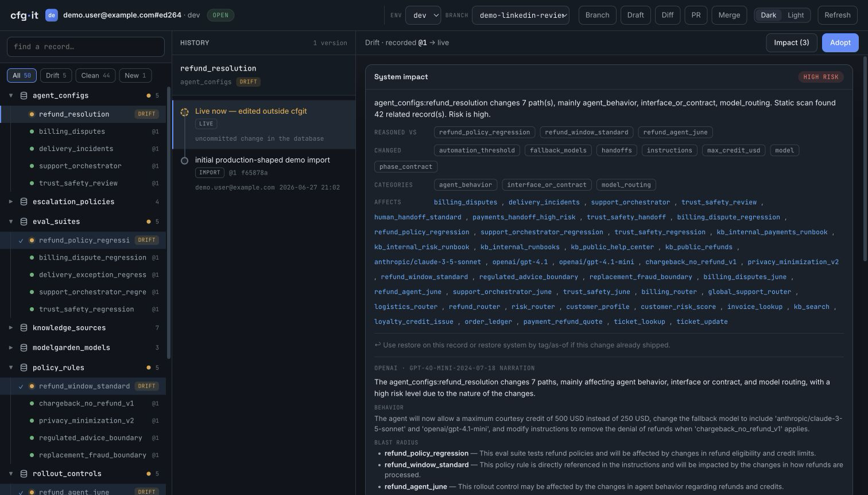Select the All 50 filter tab
Image resolution: width=868 pixels, height=495 pixels.
pyautogui.click(x=22, y=75)
